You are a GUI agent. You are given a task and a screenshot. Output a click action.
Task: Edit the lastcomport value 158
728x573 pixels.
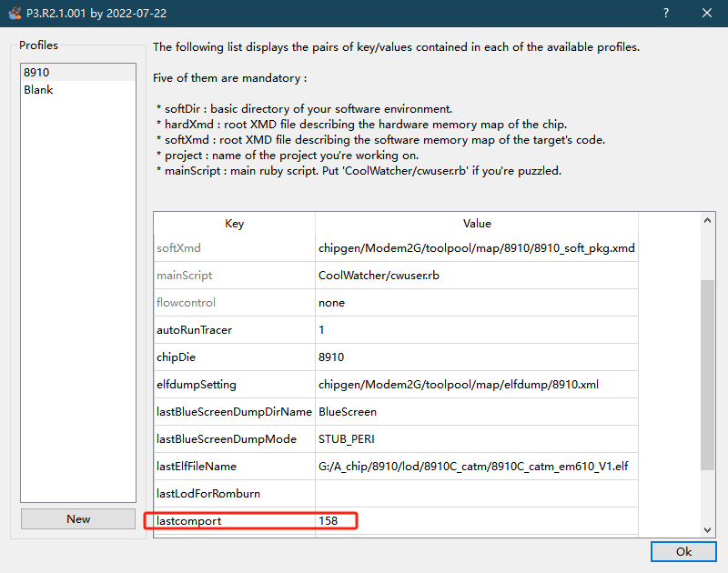click(476, 521)
